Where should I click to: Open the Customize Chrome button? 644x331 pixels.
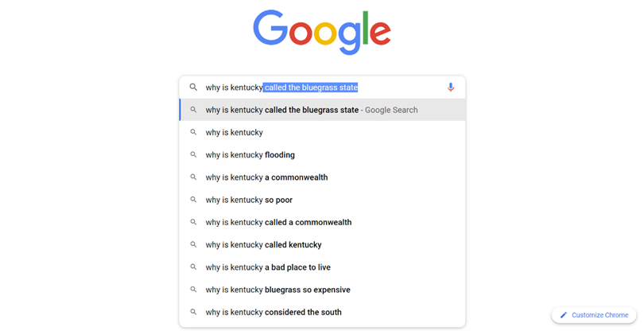coord(594,315)
